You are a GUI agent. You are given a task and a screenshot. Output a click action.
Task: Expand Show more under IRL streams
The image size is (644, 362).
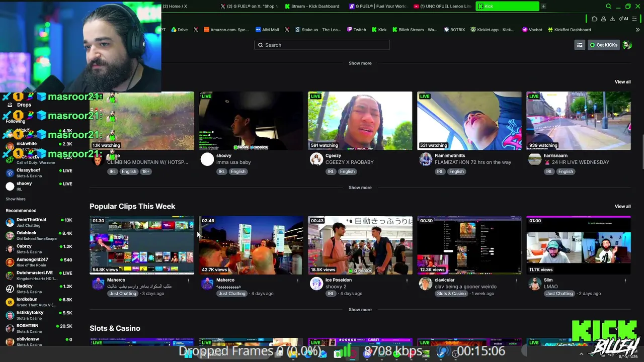point(360,188)
